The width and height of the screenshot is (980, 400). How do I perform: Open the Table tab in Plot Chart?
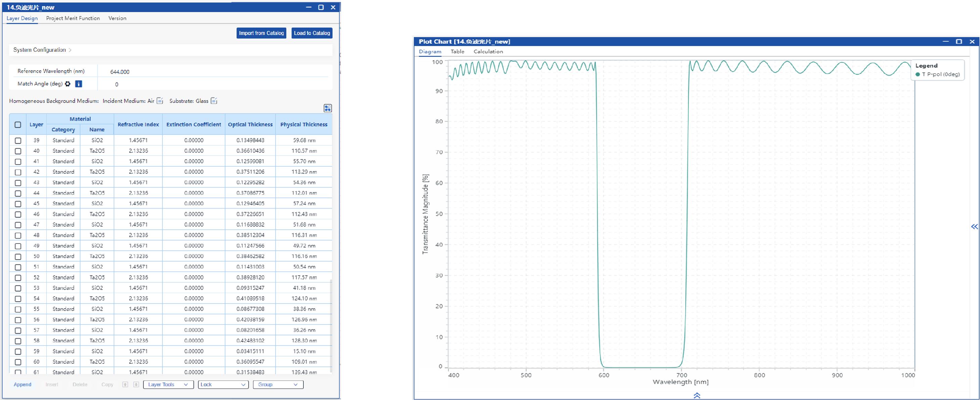457,51
